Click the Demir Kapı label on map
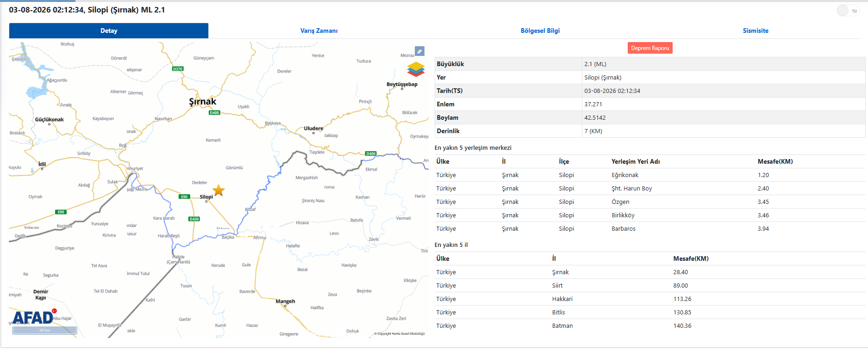Screen dimensions: 868x350 pos(41,295)
